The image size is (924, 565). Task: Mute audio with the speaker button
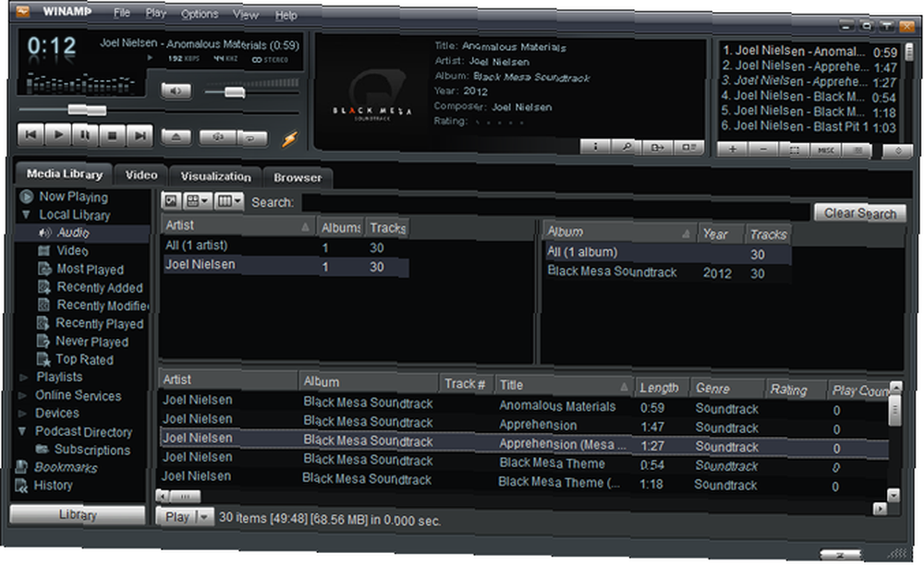pos(176,90)
